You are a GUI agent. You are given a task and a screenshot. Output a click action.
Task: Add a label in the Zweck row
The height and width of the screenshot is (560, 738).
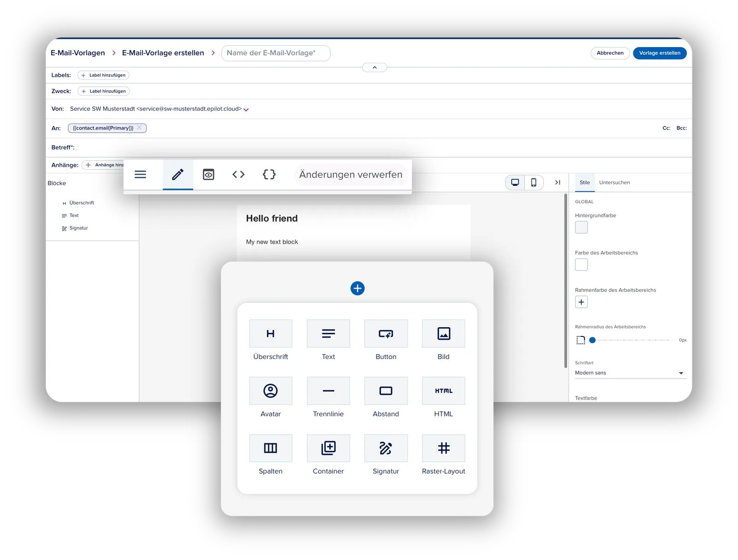coord(103,91)
